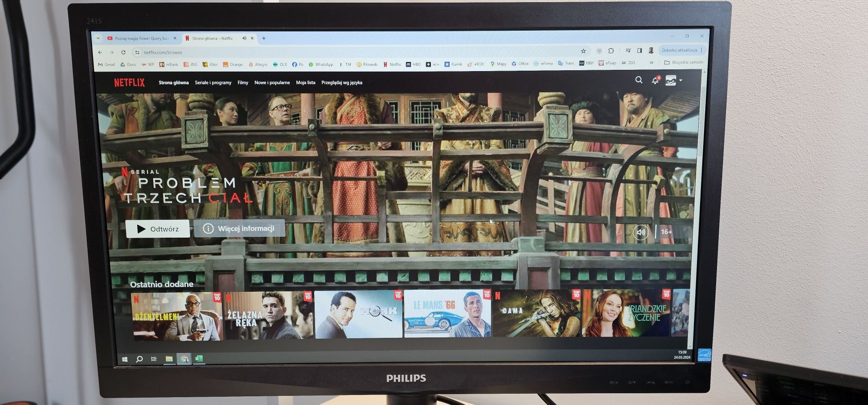The image size is (868, 405).
Task: Go to Strona główna in Netflix
Action: pos(174,82)
